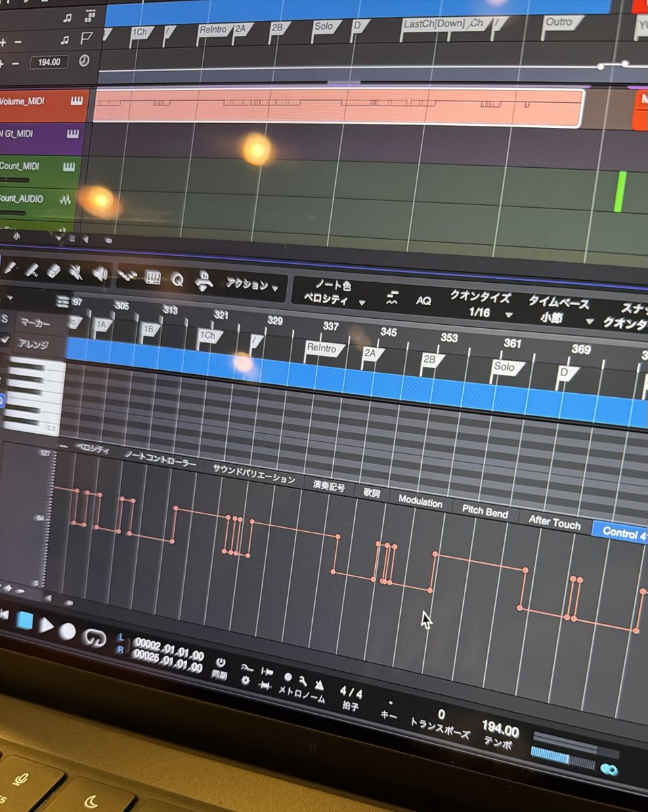
Task: Select the Listen (speaker) tool
Action: pyautogui.click(x=100, y=274)
